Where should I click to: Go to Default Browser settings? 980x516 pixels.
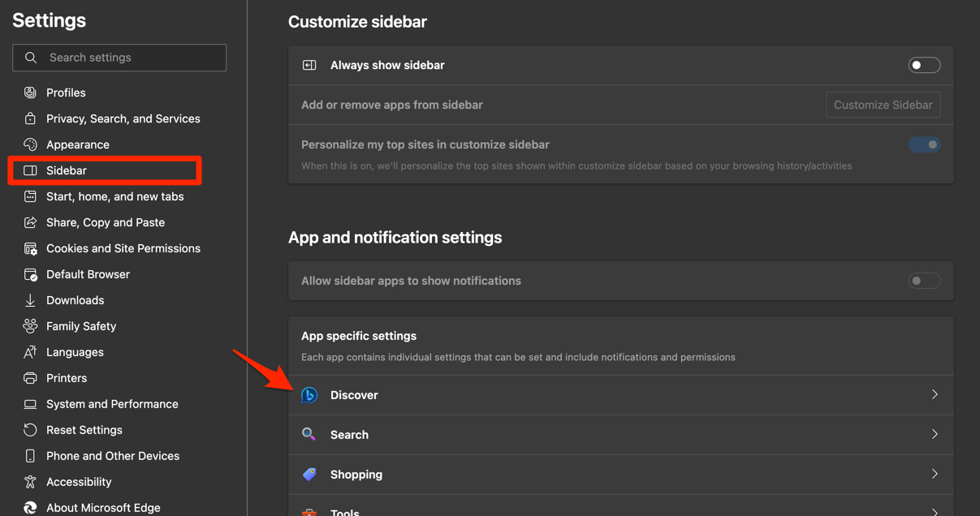[88, 274]
